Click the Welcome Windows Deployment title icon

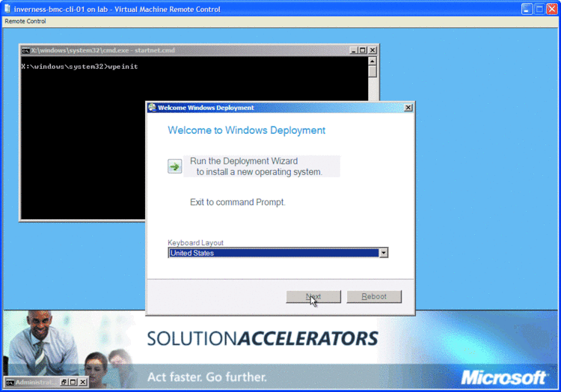pyautogui.click(x=153, y=107)
